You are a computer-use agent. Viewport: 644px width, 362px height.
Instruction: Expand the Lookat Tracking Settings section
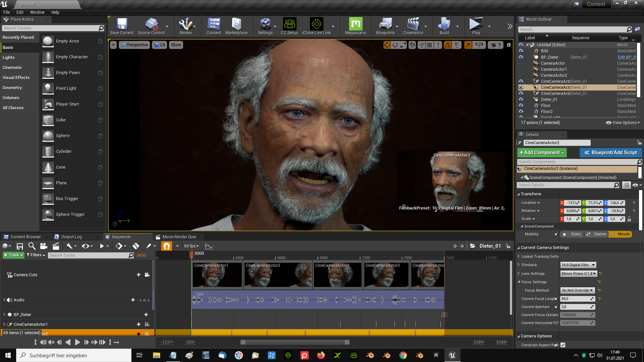519,256
